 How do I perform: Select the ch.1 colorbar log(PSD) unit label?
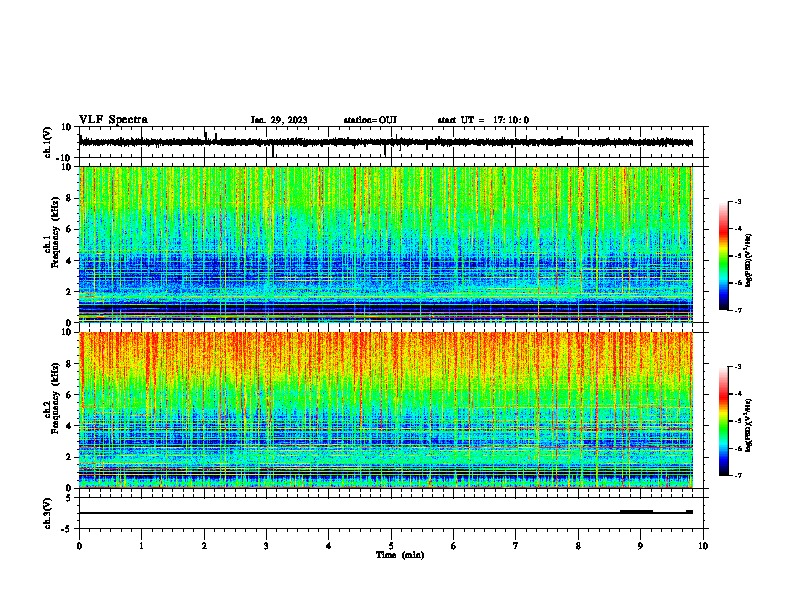(749, 261)
